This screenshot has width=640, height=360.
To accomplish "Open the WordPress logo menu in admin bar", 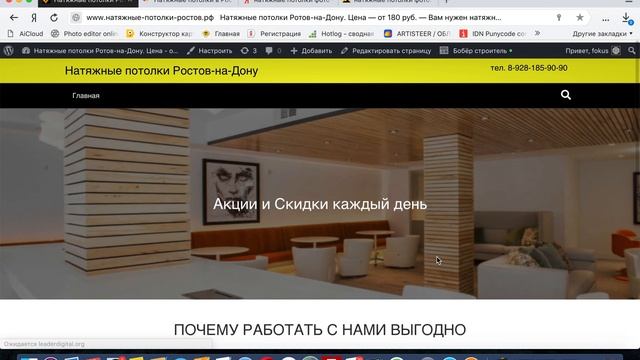I will coord(9,51).
